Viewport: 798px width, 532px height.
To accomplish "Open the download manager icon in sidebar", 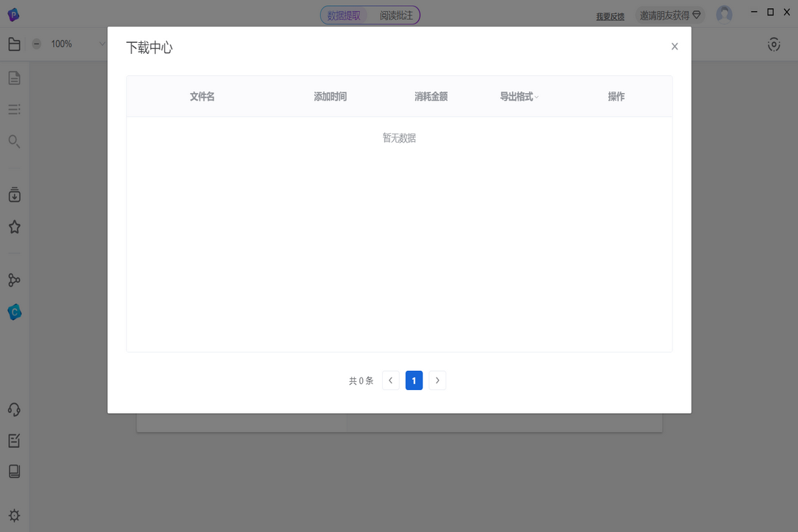I will (x=14, y=195).
